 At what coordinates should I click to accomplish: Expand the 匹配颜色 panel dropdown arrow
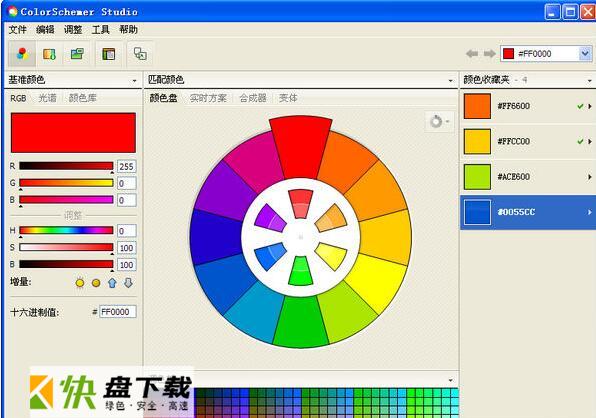tap(450, 81)
